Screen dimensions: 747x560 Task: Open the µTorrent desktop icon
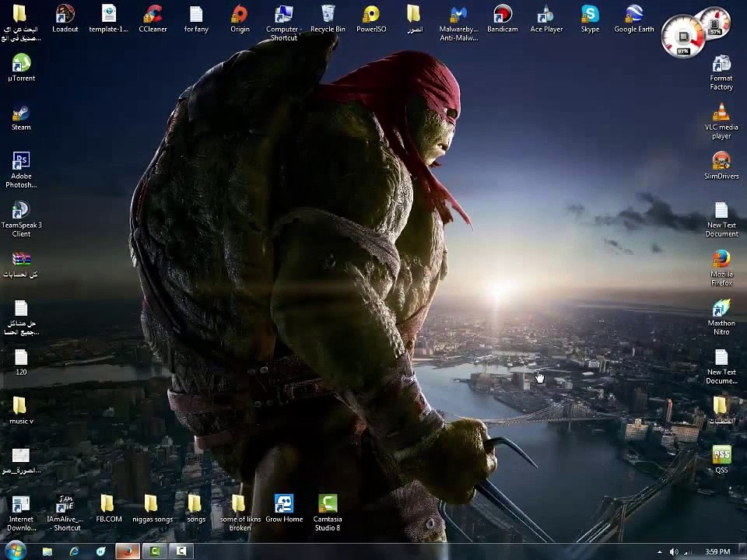pyautogui.click(x=21, y=65)
